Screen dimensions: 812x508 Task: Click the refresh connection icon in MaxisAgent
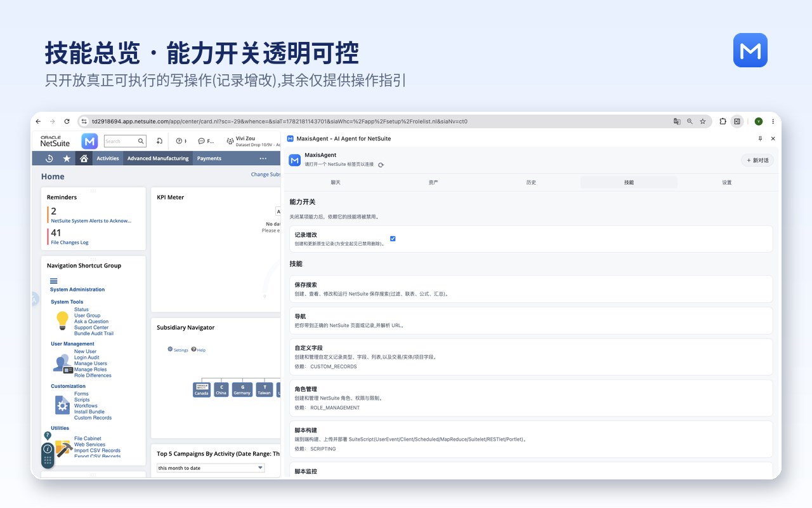381,165
